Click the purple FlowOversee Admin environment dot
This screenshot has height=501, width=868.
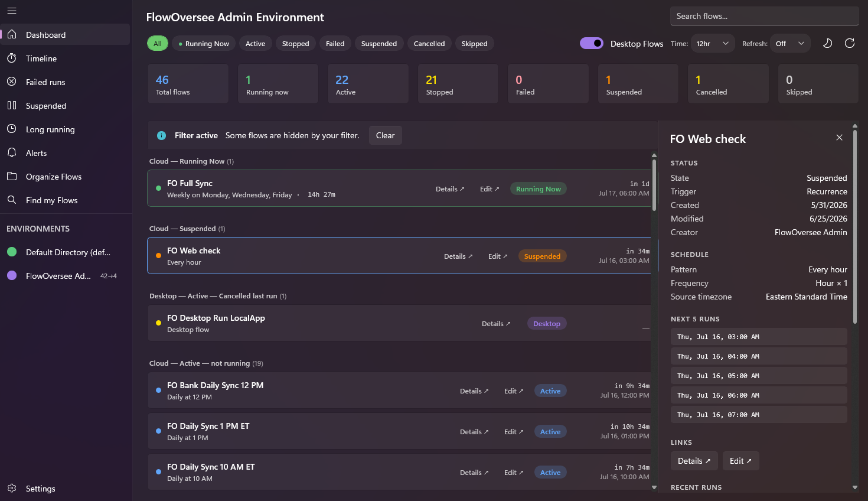(x=12, y=275)
